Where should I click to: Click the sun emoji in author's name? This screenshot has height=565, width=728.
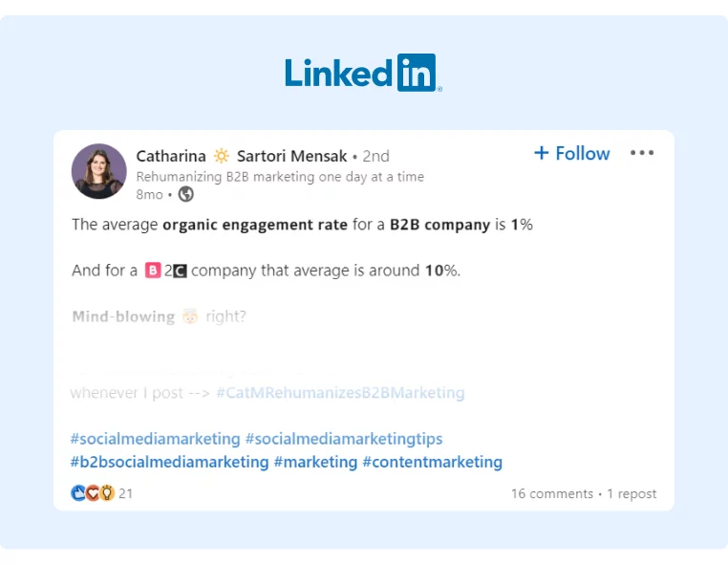pos(222,156)
